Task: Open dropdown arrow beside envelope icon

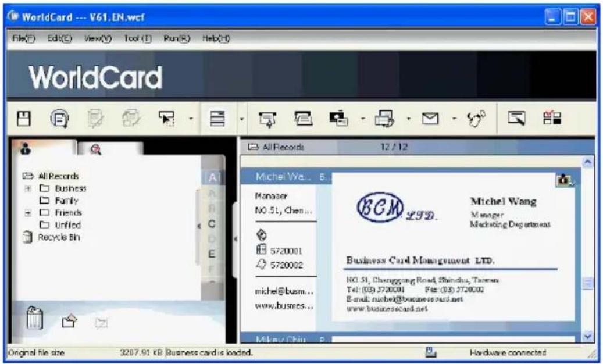Action: (x=454, y=119)
